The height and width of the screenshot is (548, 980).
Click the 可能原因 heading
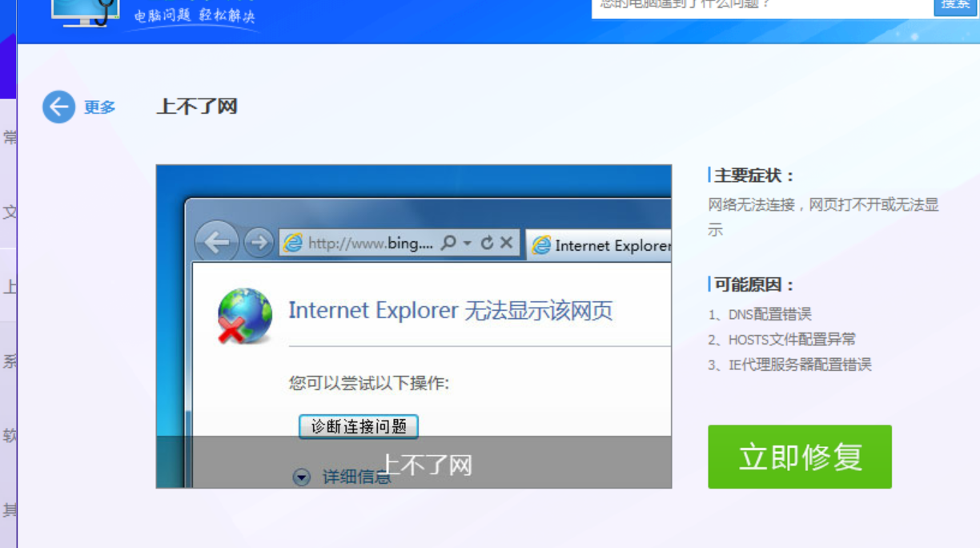[x=754, y=284]
